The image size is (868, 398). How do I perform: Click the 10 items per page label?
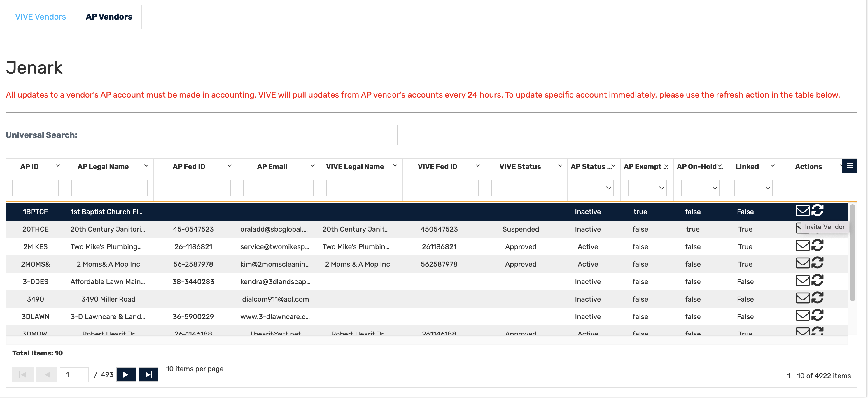coord(195,369)
